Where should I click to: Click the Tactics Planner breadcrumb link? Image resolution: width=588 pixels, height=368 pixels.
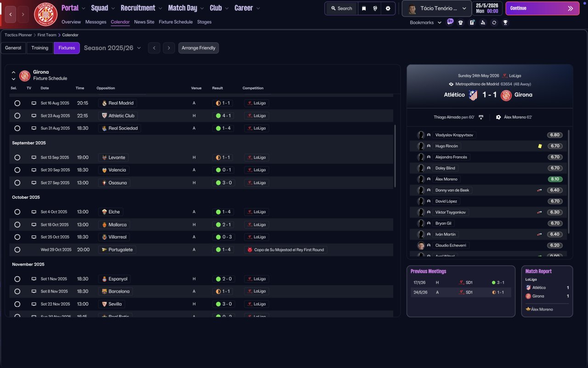coord(18,35)
